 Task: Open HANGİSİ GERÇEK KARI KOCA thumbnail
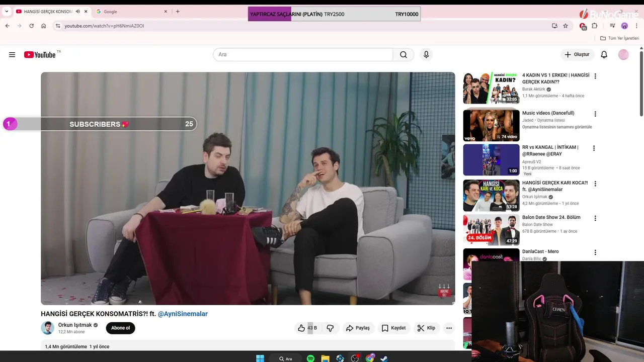[491, 195]
